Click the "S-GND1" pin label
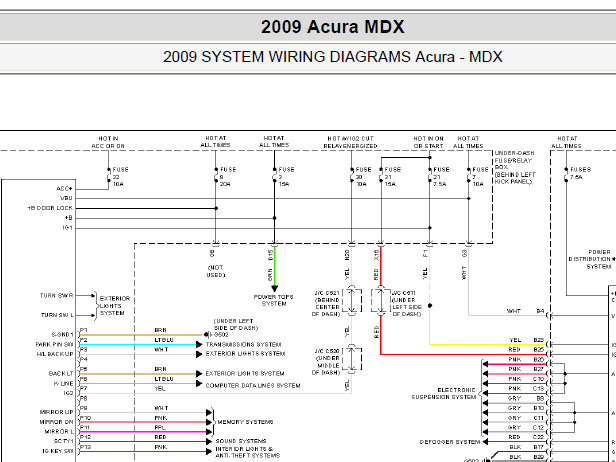This screenshot has height=462, width=616. pos(62,335)
